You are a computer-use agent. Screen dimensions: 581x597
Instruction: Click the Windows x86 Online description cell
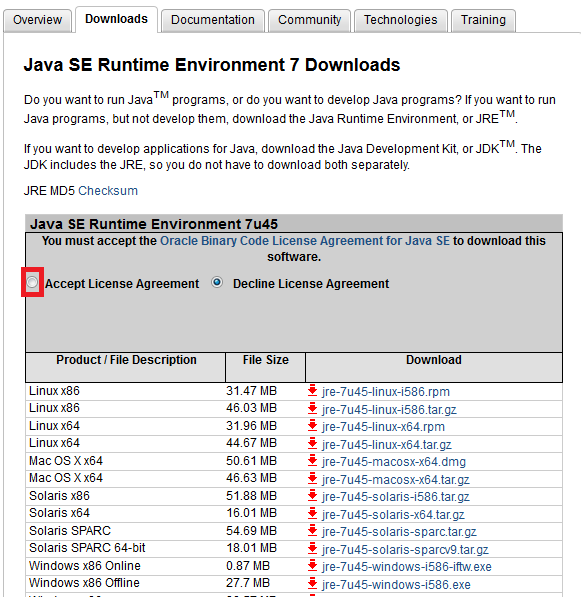pyautogui.click(x=85, y=566)
